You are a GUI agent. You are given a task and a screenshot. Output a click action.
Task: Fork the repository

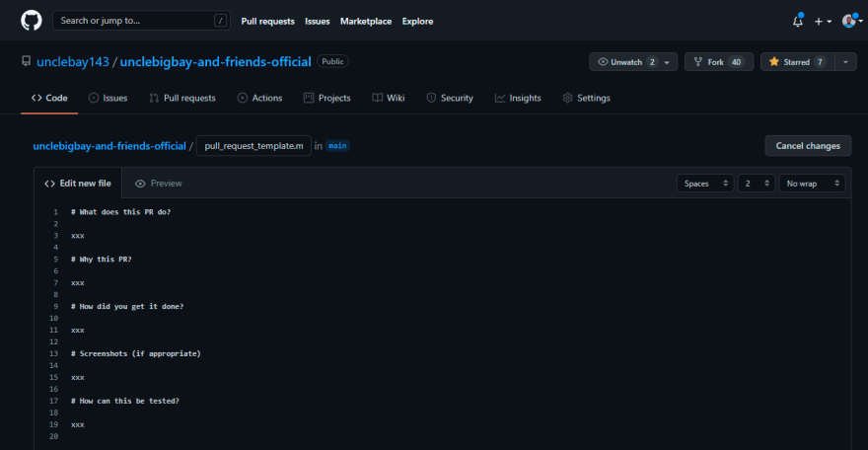718,62
